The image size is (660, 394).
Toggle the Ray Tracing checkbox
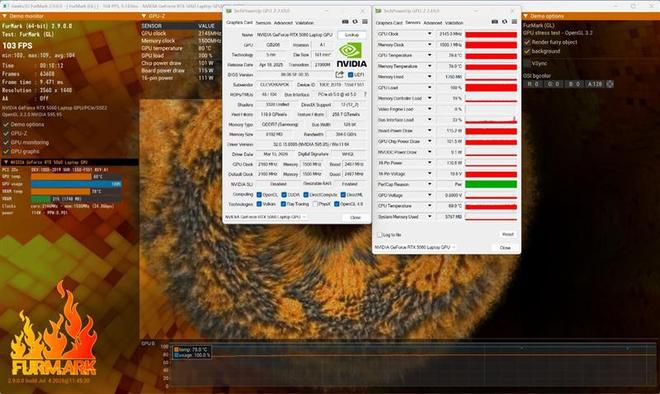pyautogui.click(x=283, y=204)
